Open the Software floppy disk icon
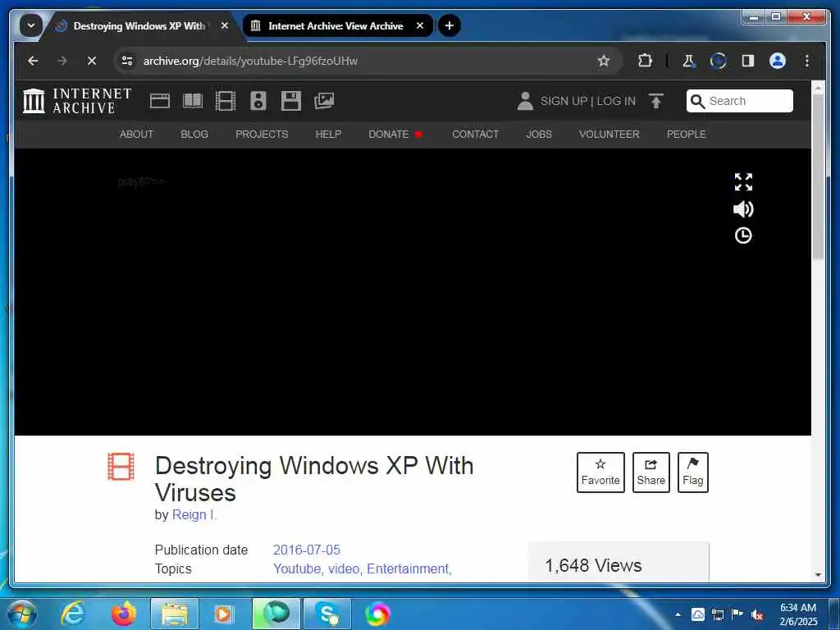The height and width of the screenshot is (630, 840). (x=291, y=101)
